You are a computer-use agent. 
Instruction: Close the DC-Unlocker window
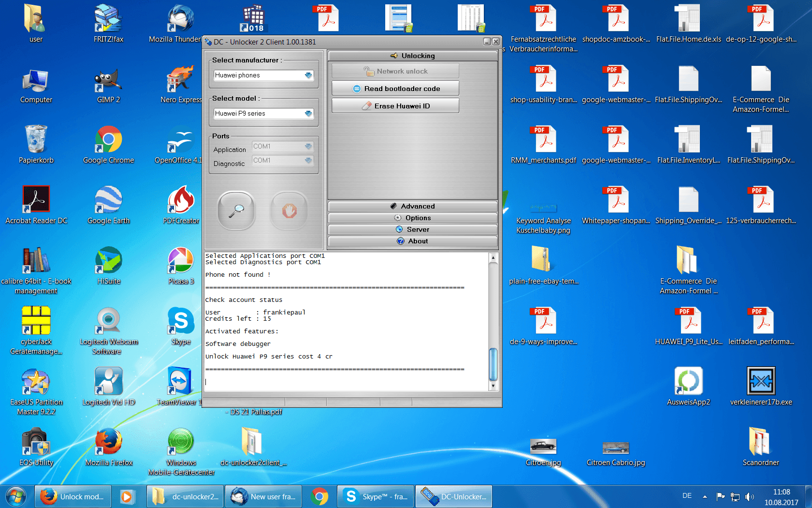(x=496, y=42)
